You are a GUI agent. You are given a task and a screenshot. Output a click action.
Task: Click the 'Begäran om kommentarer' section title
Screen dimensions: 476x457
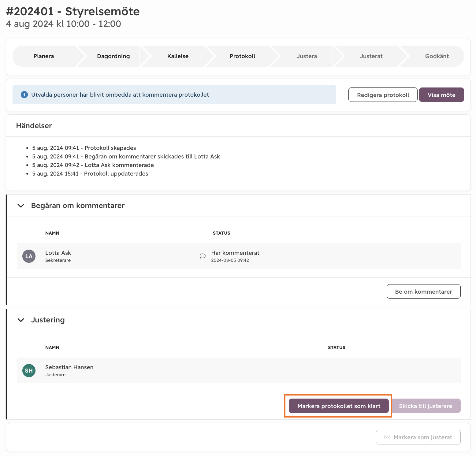click(78, 206)
